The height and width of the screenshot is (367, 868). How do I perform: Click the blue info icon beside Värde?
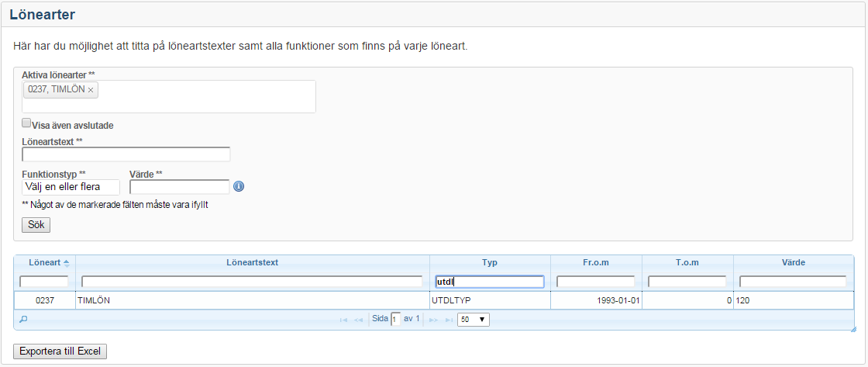pos(239,186)
